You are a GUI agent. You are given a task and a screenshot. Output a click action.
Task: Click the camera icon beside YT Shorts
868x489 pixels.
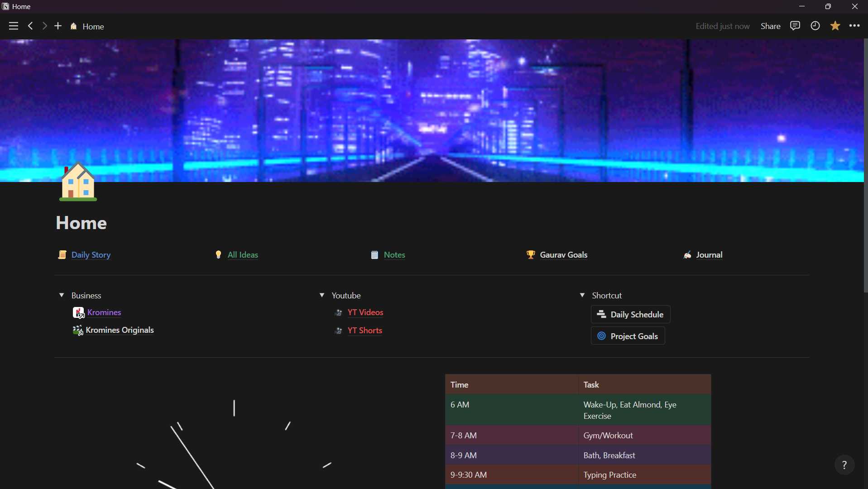(x=338, y=331)
